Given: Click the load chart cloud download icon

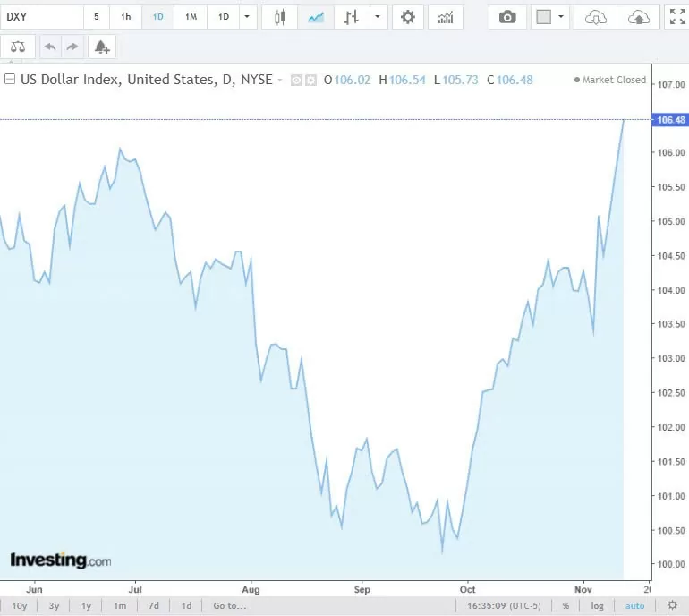Looking at the screenshot, I should pos(596,17).
